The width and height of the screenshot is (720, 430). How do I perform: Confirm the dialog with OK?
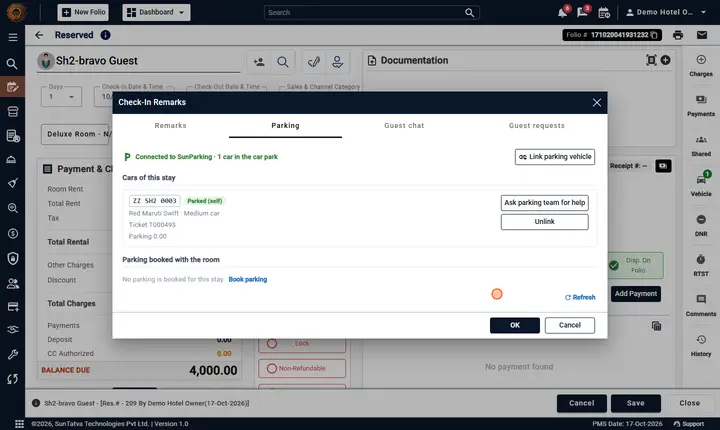point(515,325)
